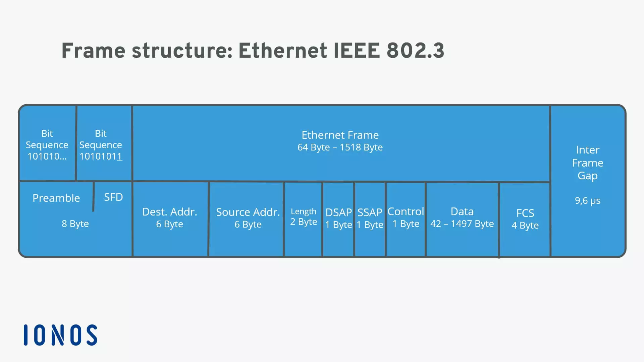Viewport: 644px width, 362px height.
Task: Click the IONOS logo link
Action: 61,335
